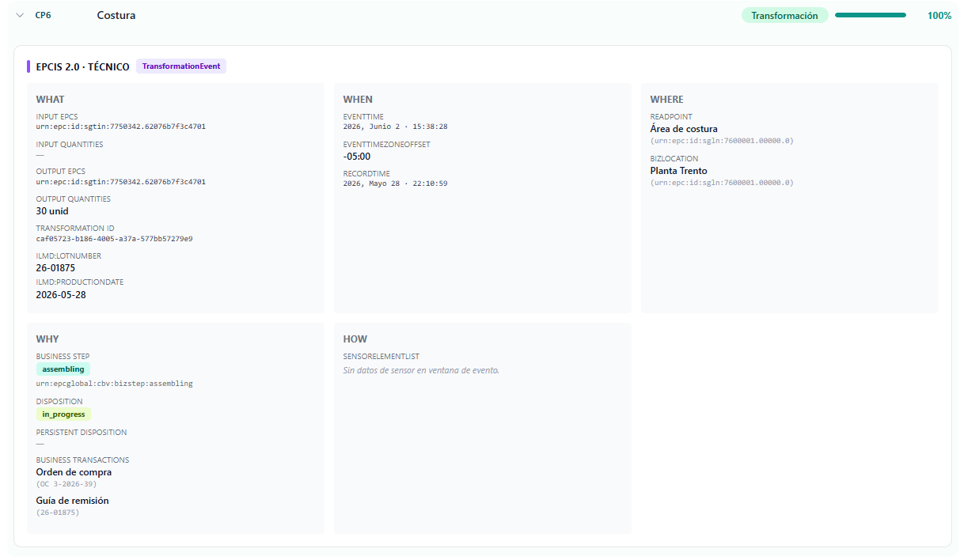Click the EPCIS 2.0 · TÉCNICO heading
Viewport: 964px width, 560px height.
click(x=83, y=66)
